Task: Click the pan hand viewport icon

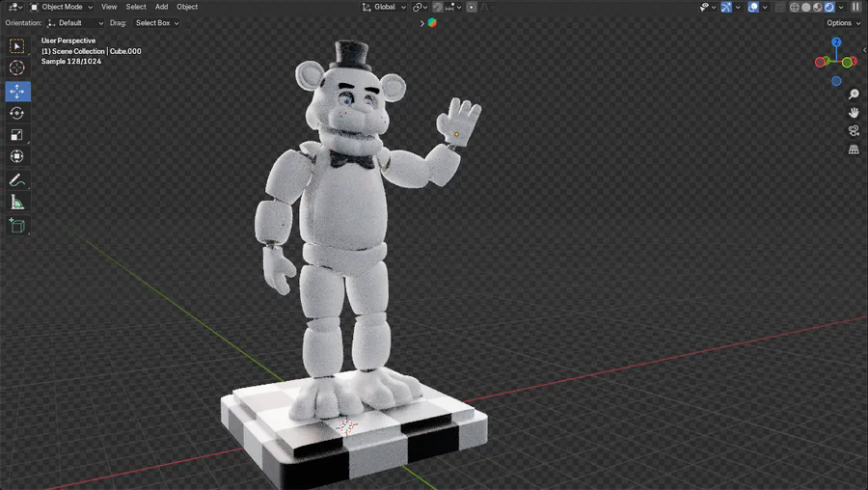Action: click(x=854, y=113)
